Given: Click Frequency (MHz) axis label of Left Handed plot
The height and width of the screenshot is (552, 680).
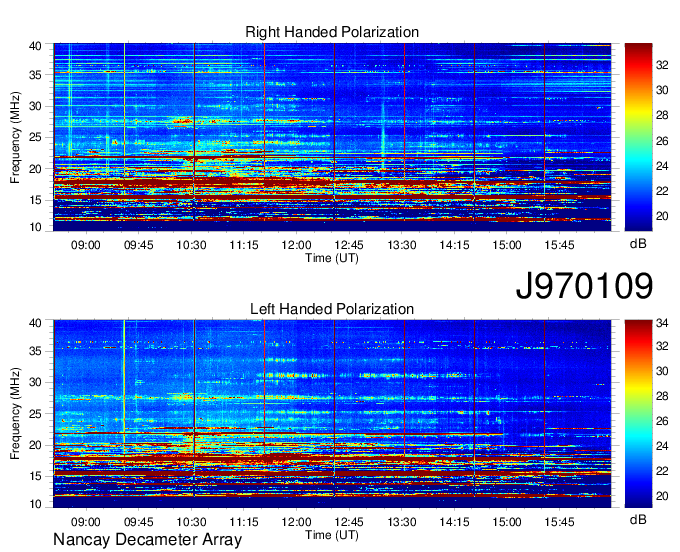Looking at the screenshot, I should click(x=15, y=414).
